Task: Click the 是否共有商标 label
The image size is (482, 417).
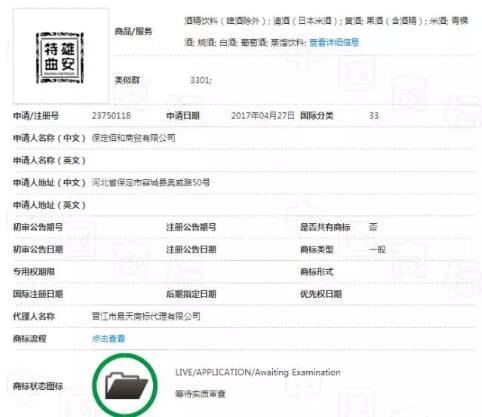Action: (325, 227)
